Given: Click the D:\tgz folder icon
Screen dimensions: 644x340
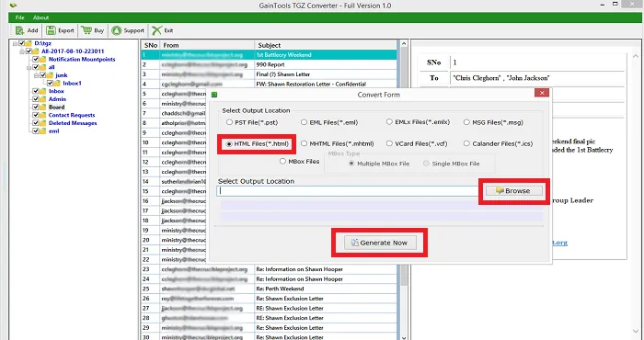Looking at the screenshot, I should pyautogui.click(x=29, y=43).
